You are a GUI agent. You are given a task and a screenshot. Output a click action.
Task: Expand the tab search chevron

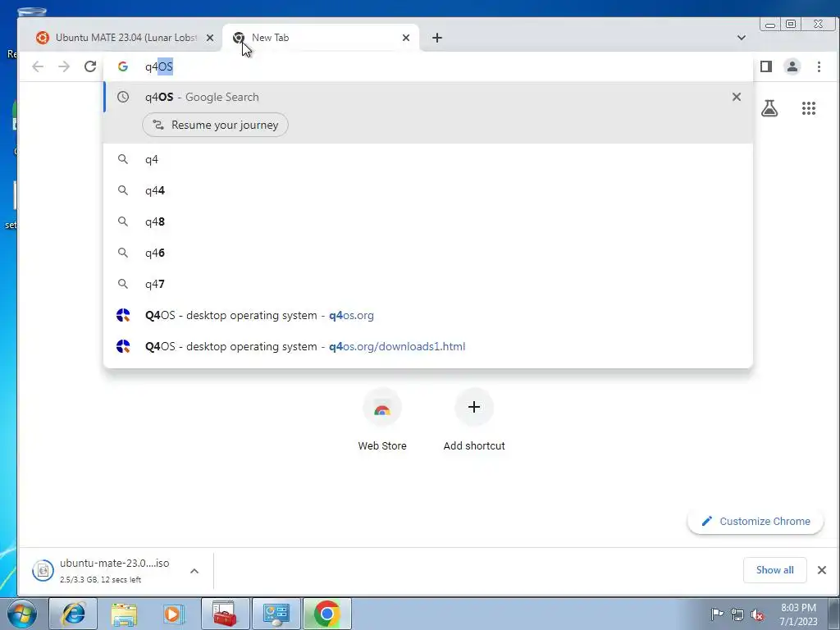742,38
